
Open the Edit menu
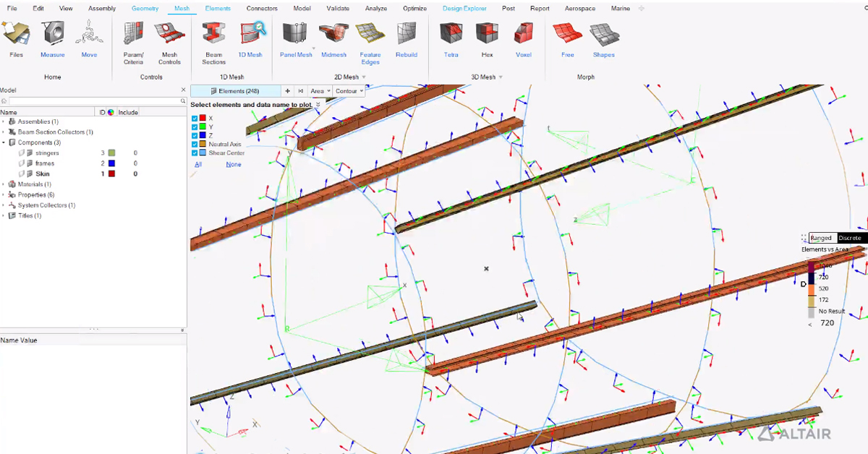tap(38, 9)
